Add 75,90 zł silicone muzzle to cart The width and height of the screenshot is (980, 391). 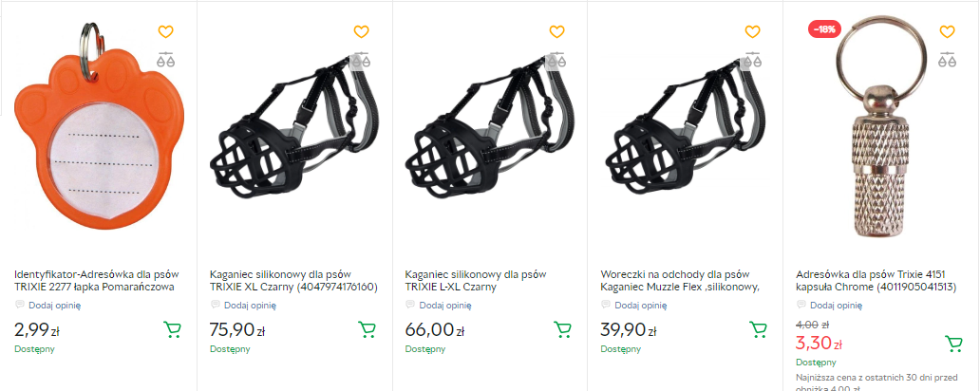[x=367, y=330]
